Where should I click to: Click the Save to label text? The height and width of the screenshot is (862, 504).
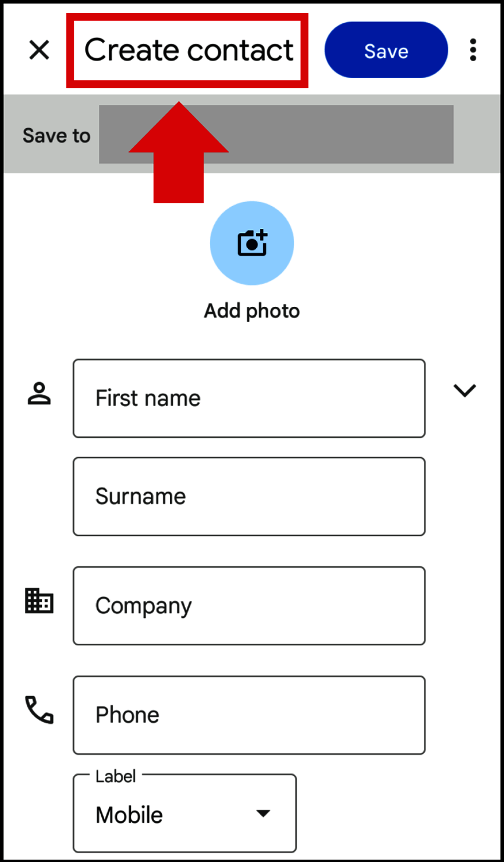[56, 136]
